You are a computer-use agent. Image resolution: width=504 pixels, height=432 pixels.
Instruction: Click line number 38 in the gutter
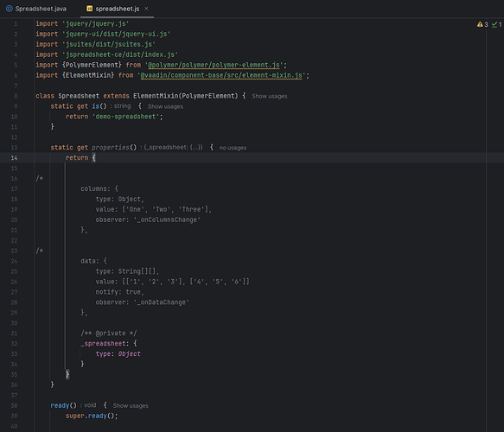pos(14,406)
